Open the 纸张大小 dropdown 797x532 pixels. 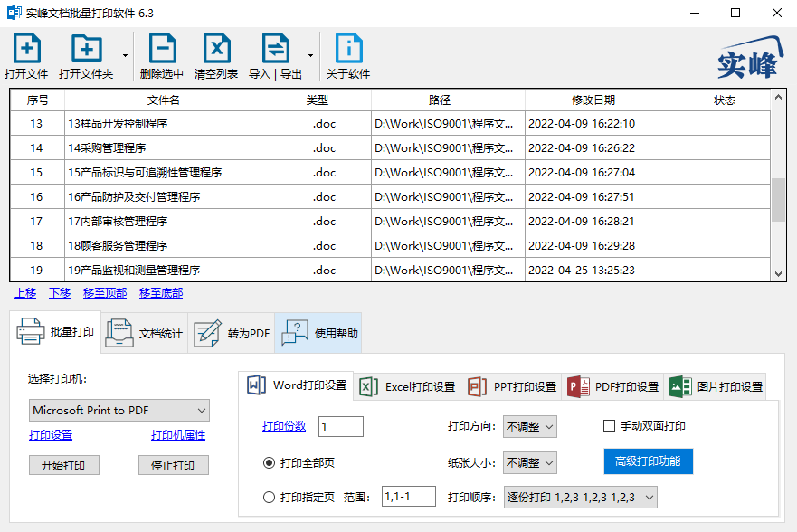coord(529,463)
